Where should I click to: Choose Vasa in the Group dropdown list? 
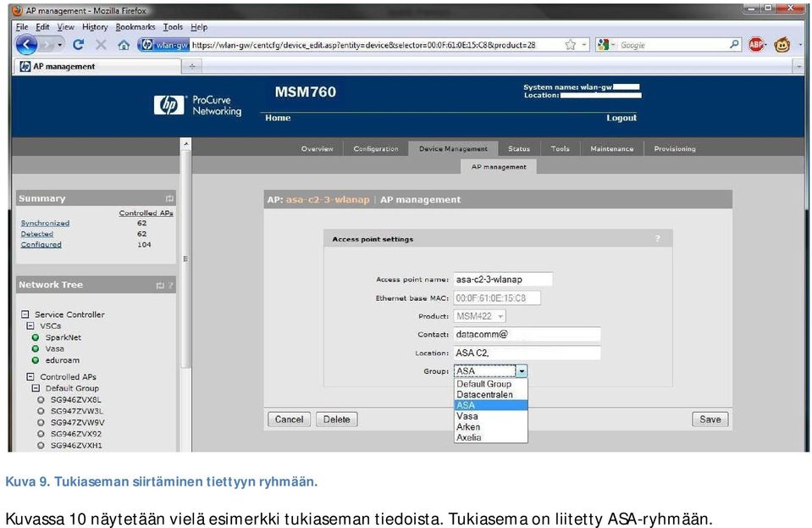(491, 416)
